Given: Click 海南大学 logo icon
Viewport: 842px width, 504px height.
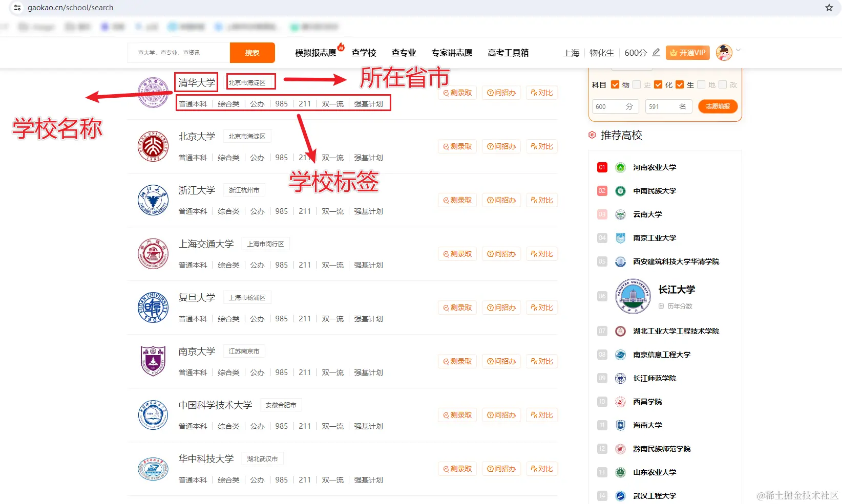Looking at the screenshot, I should 620,425.
